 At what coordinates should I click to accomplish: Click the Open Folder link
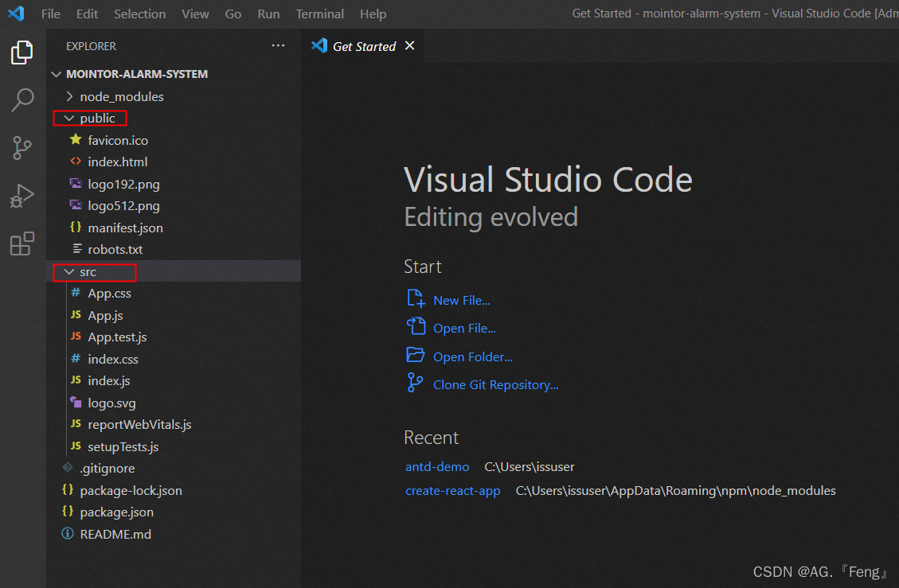(472, 357)
